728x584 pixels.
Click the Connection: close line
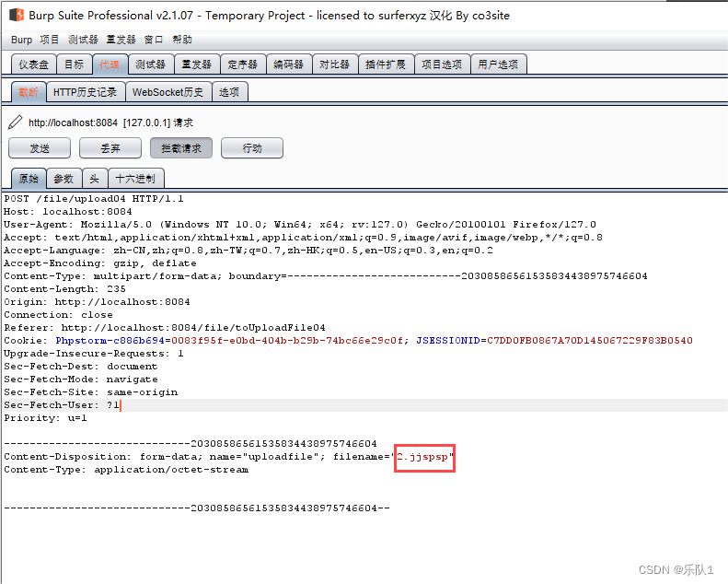tap(58, 315)
